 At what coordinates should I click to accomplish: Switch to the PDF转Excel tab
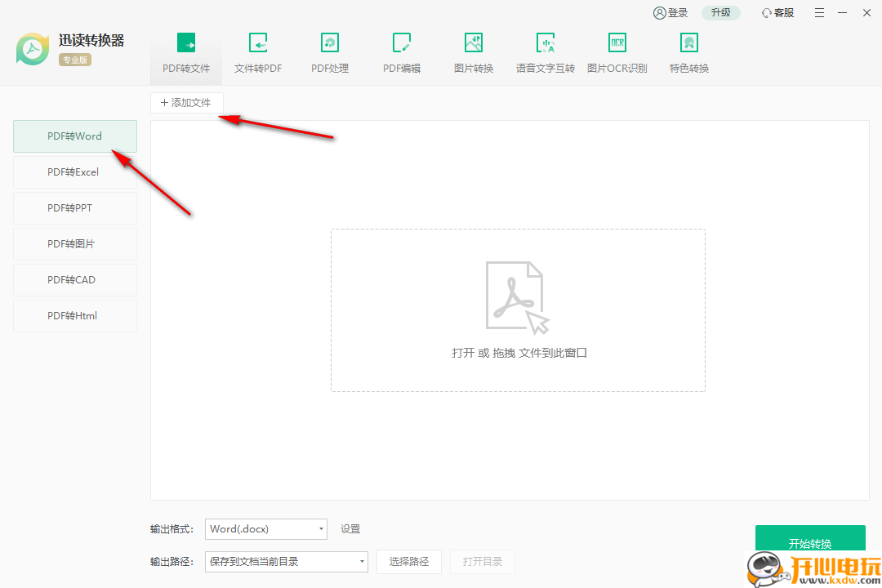click(x=74, y=171)
